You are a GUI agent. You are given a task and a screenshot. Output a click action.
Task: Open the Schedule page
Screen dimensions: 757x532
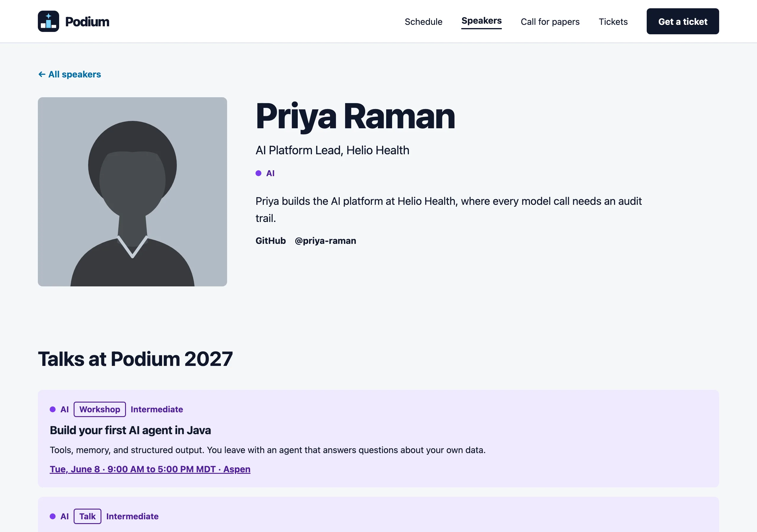coord(423,22)
